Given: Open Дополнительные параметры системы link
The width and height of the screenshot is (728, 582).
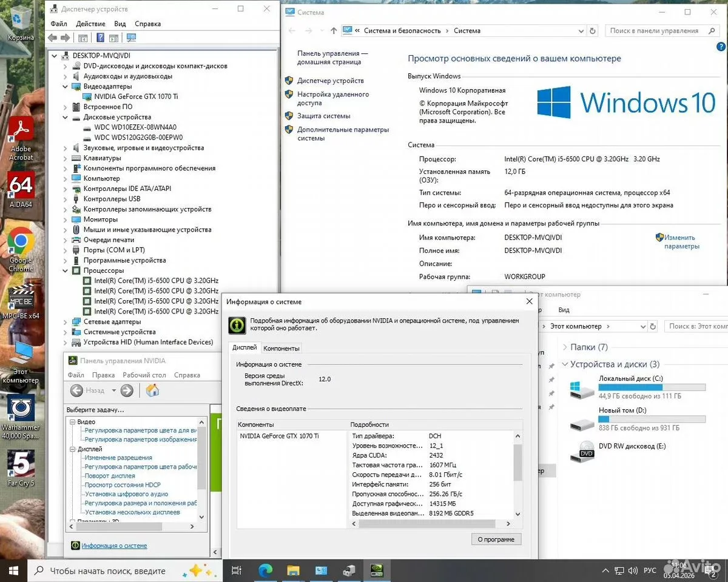Looking at the screenshot, I should coord(343,133).
